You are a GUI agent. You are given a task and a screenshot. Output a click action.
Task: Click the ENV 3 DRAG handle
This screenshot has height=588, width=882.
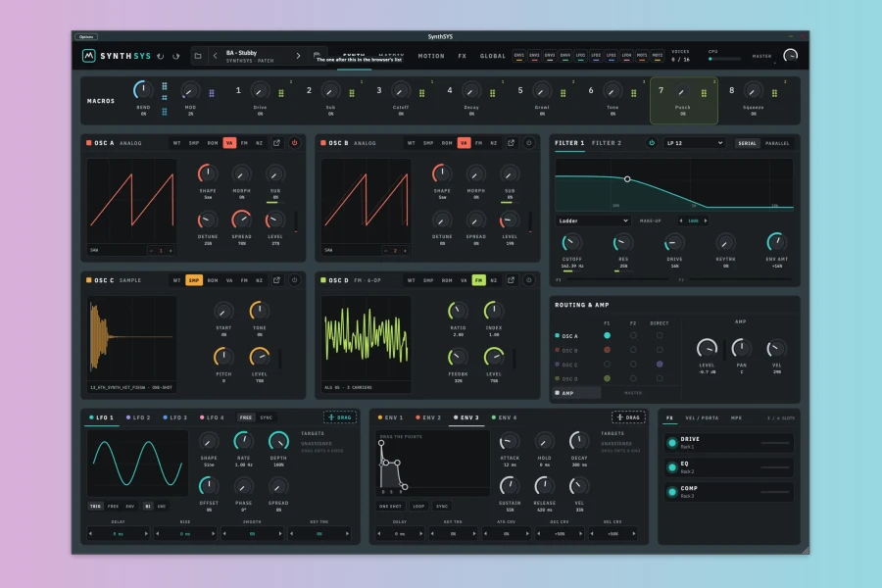[628, 417]
